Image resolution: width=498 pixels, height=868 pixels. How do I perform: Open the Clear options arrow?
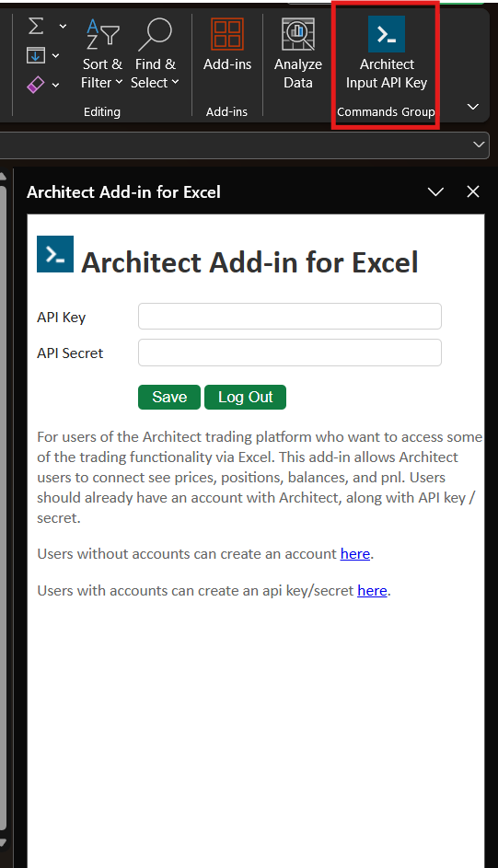pyautogui.click(x=55, y=85)
